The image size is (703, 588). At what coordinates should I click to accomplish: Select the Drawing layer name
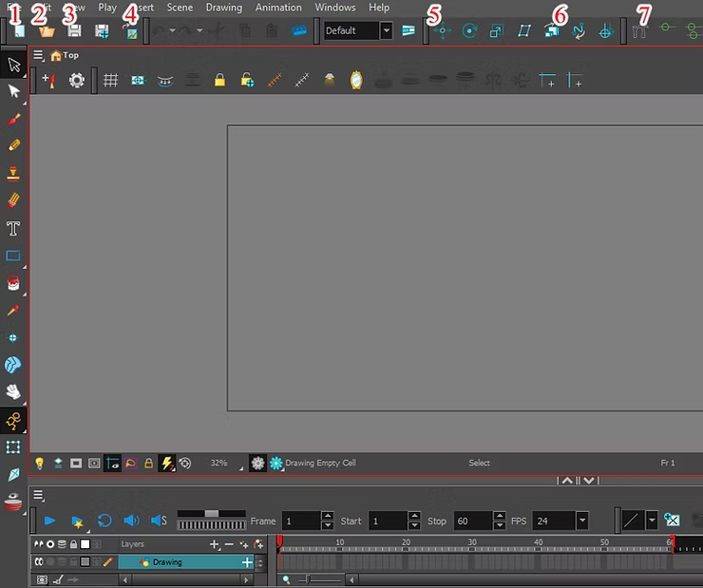tap(167, 562)
